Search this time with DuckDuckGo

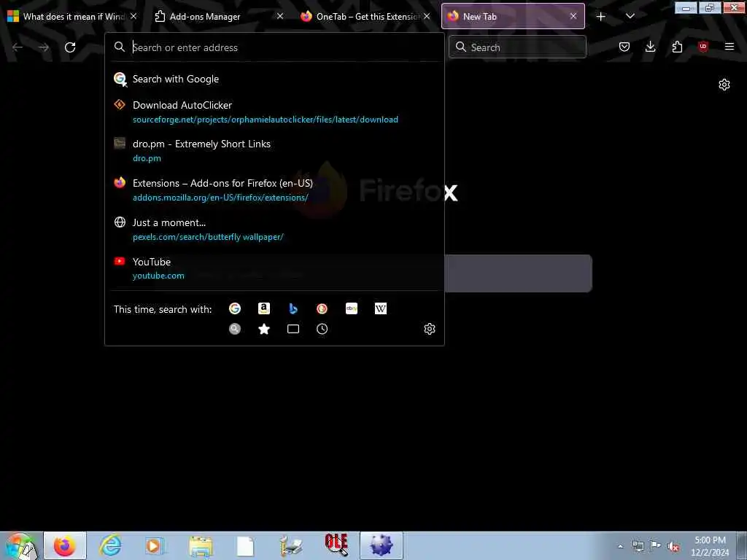click(322, 308)
